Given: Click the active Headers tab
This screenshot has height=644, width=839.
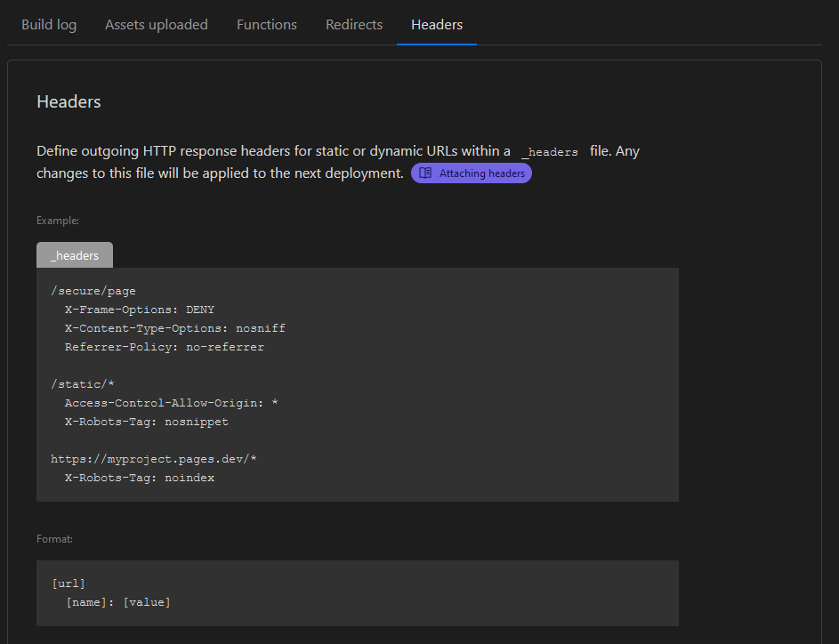Looking at the screenshot, I should [x=437, y=25].
